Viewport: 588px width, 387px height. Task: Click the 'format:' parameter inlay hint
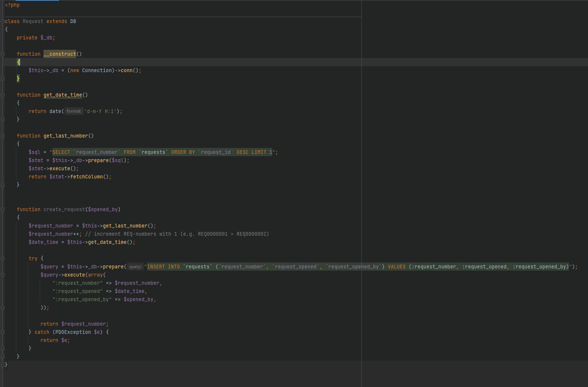tap(74, 111)
